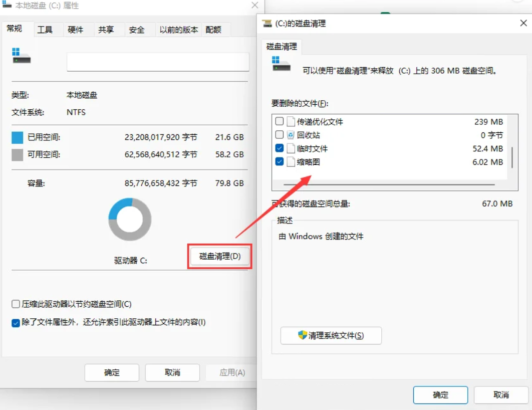
Task: Click 确定 in the properties window
Action: point(112,373)
